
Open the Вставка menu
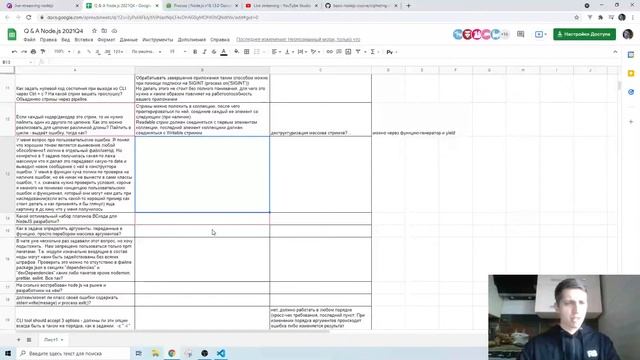pos(84,40)
